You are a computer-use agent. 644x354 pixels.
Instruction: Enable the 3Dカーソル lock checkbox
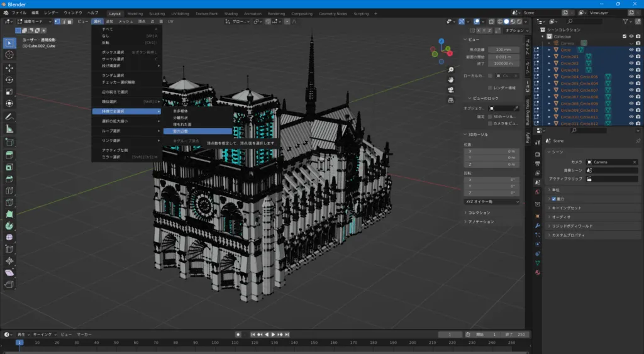click(490, 116)
